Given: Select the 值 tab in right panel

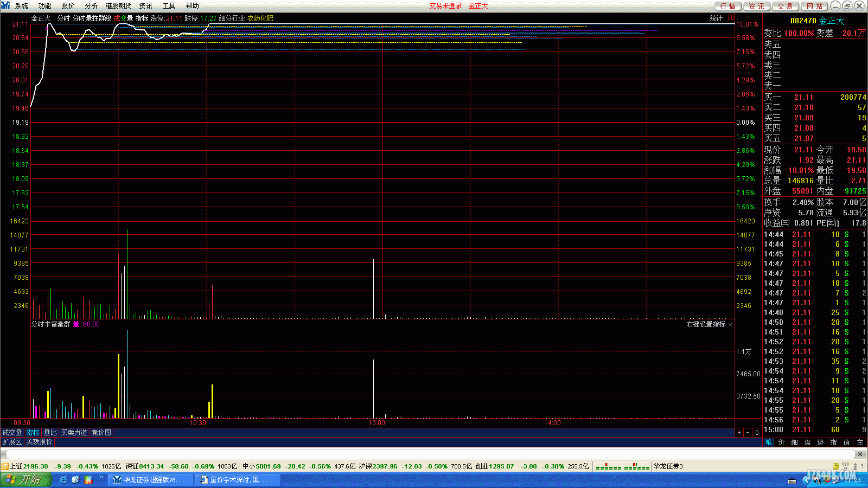Looking at the screenshot, I should tap(847, 442).
